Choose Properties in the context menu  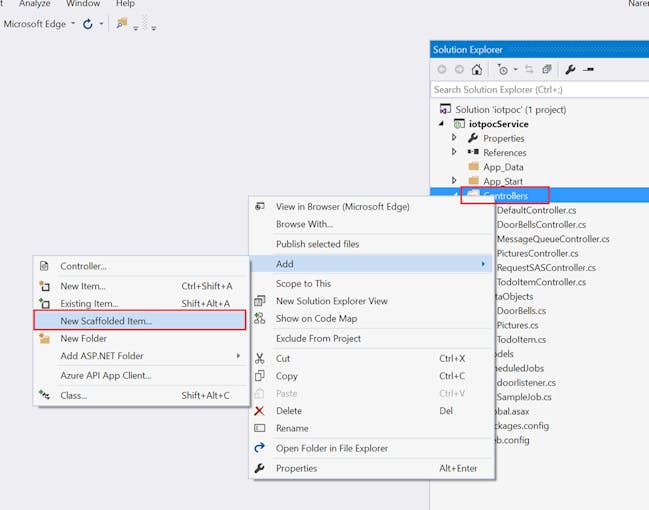[x=371, y=468]
